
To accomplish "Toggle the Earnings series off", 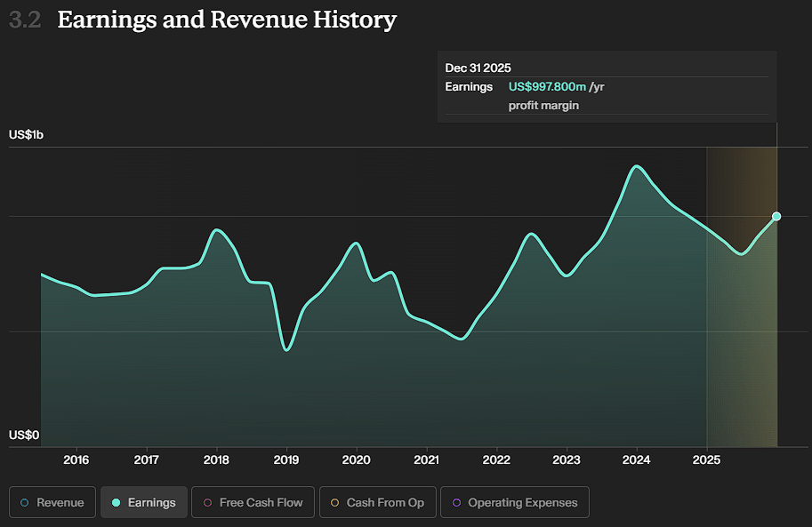I will [144, 502].
